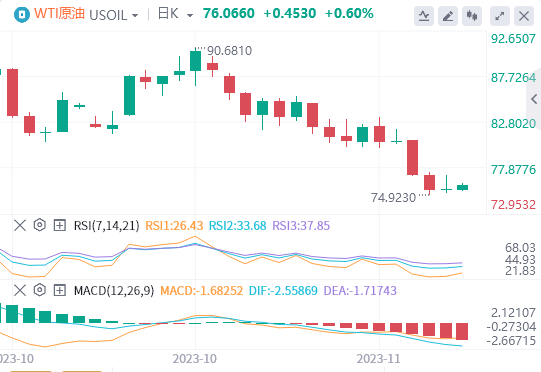Select the 74.9230 low candlestick
The image size is (541, 372).
(x=430, y=183)
